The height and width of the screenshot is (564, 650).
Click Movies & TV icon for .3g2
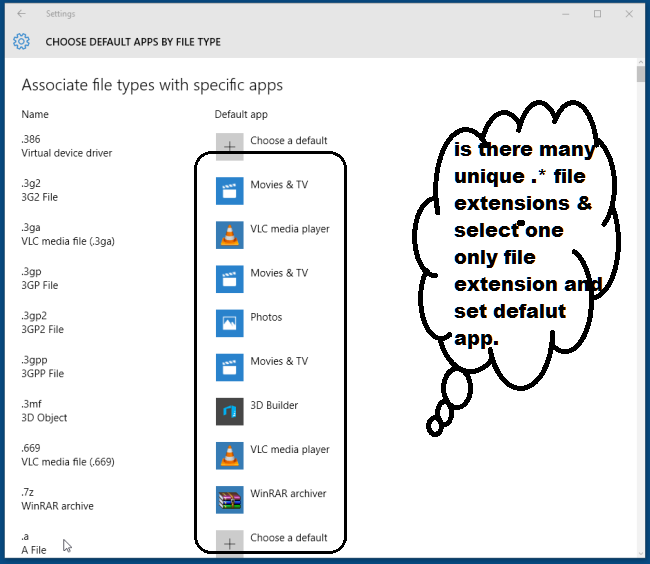click(230, 191)
